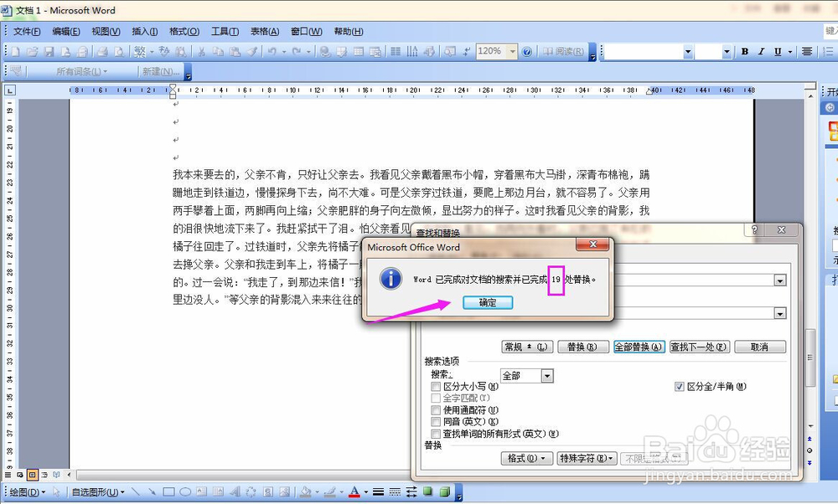Click the 替换(R) button
The width and height of the screenshot is (838, 504).
click(x=583, y=347)
